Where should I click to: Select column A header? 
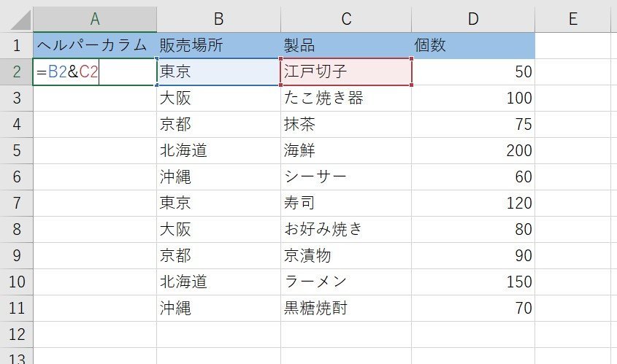point(95,18)
